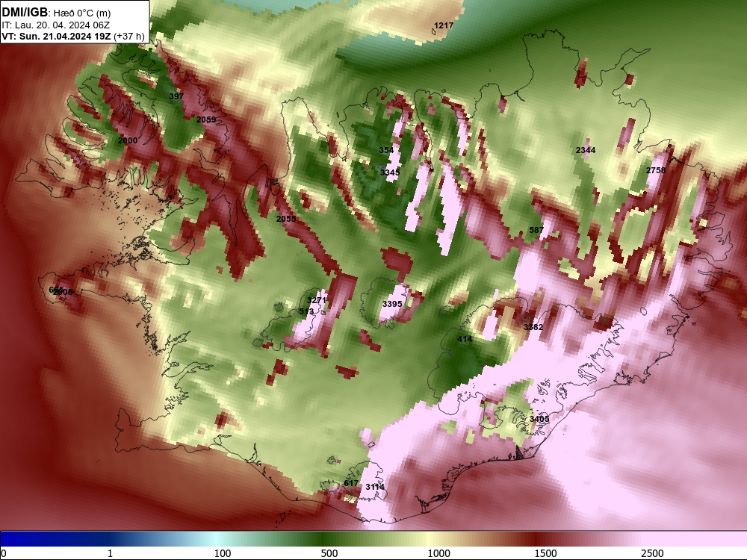Click the 1217 value on the map
The image size is (747, 560).
click(444, 25)
